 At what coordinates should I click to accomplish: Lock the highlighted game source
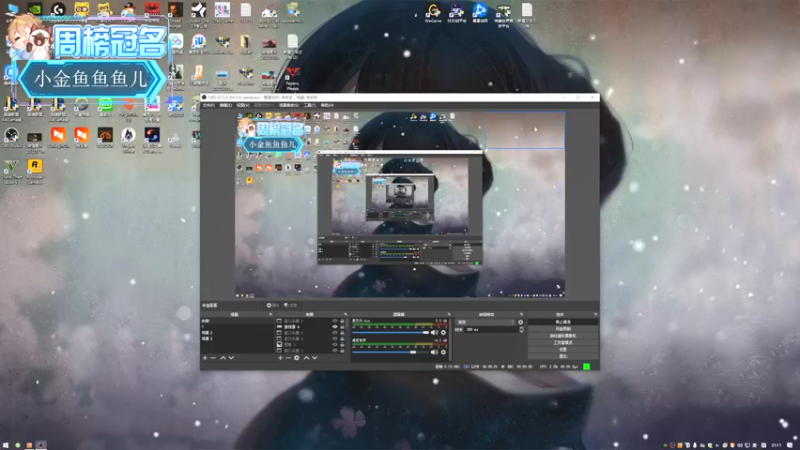coord(342,327)
